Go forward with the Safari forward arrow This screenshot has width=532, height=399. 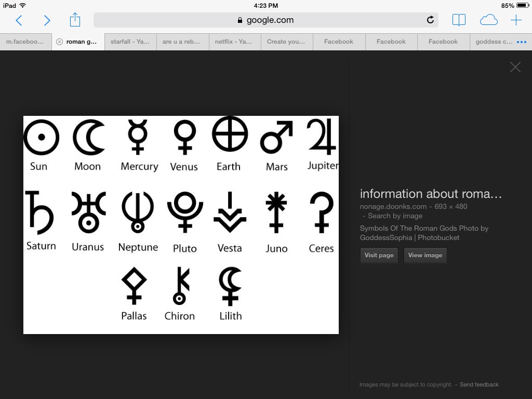point(47,20)
